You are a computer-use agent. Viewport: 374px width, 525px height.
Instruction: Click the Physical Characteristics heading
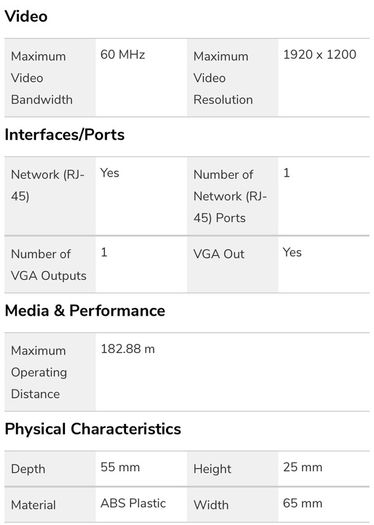pos(93,429)
